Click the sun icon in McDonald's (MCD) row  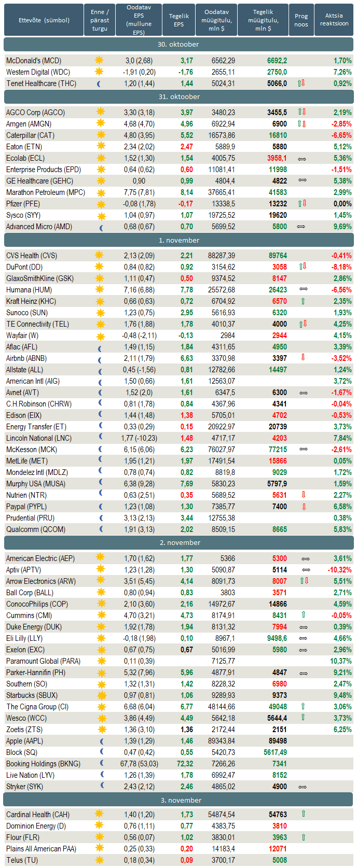click(x=99, y=60)
